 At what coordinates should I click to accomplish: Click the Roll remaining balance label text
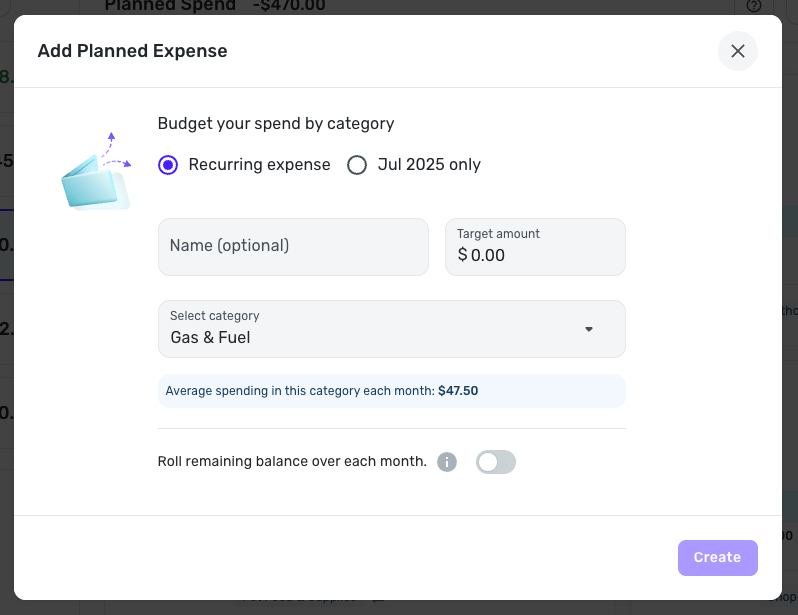pyautogui.click(x=292, y=462)
